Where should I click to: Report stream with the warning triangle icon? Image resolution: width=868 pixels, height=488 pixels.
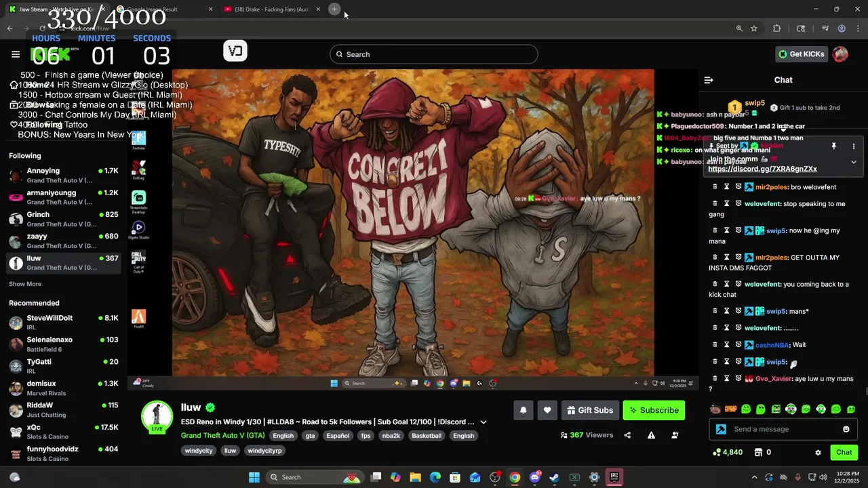pos(651,435)
